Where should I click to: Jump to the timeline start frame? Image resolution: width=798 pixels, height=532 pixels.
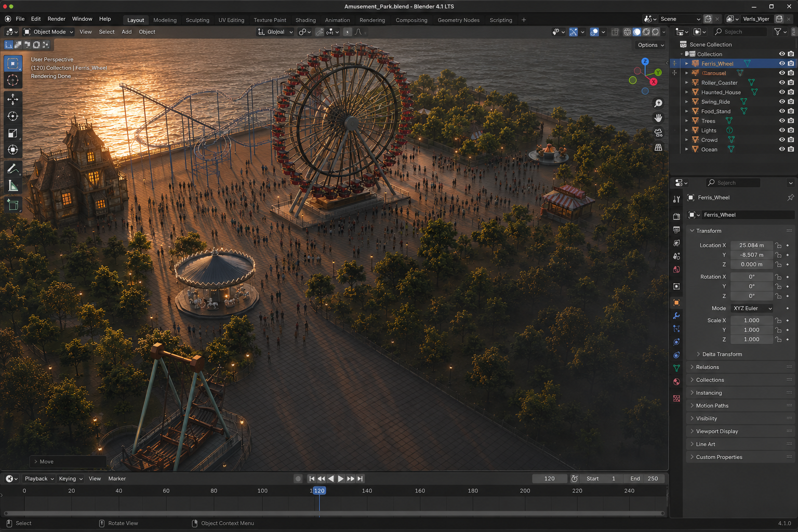point(312,478)
